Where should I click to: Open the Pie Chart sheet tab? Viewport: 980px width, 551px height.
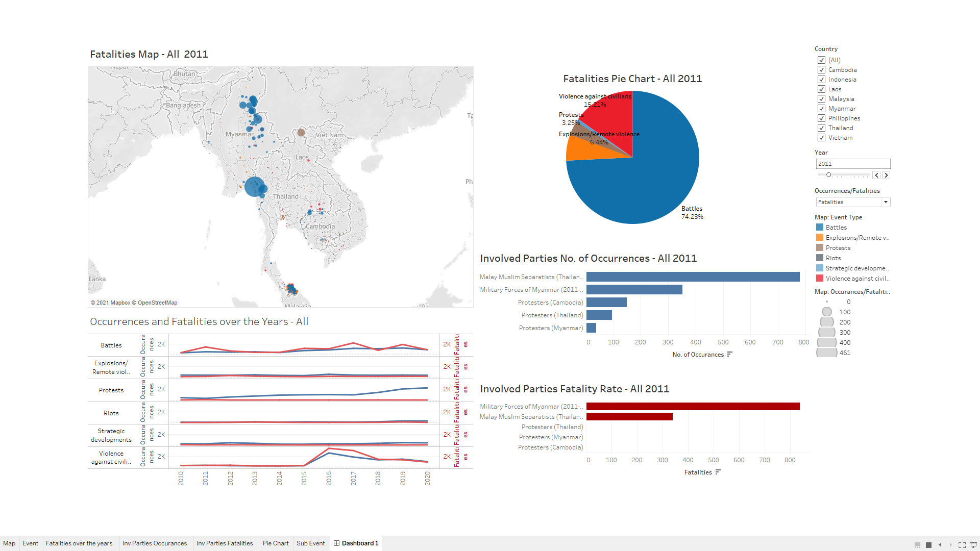(x=276, y=543)
